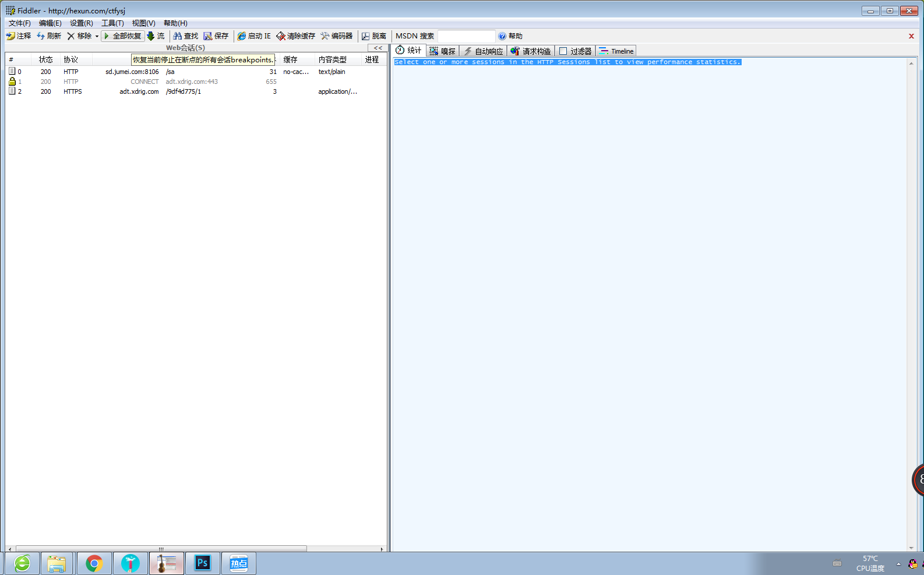Click 全部恢复 resume all button
Screen dimensions: 924x575
point(123,36)
